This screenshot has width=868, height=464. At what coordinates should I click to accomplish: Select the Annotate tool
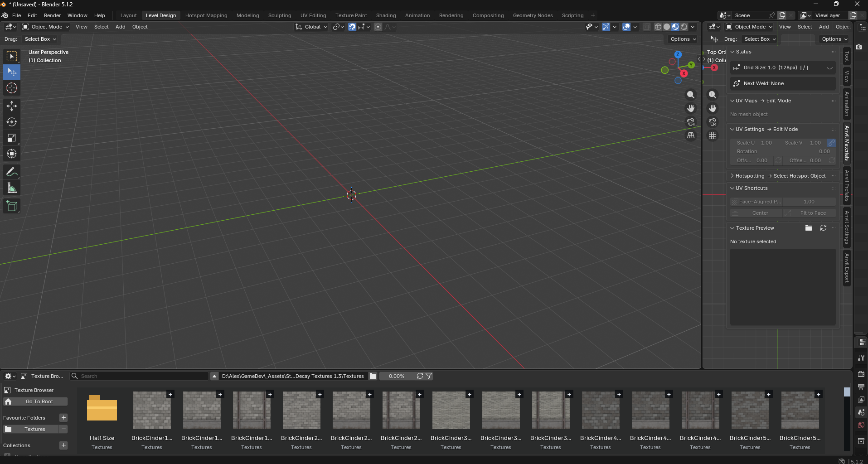pos(12,172)
